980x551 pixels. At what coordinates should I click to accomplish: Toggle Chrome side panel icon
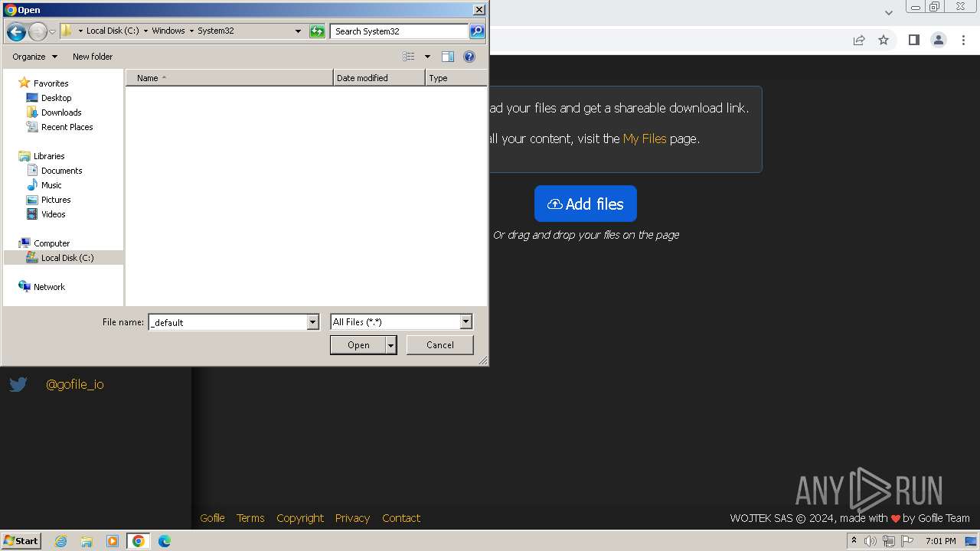tap(913, 40)
